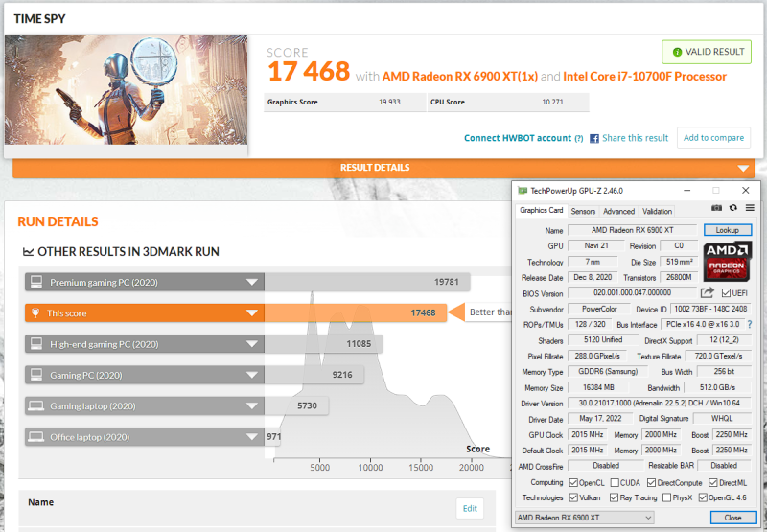Click the GPU-Z refresh icon

pyautogui.click(x=733, y=210)
